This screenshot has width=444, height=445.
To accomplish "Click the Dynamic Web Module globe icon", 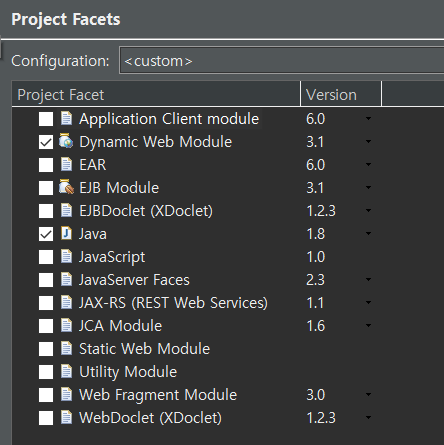I will [66, 141].
